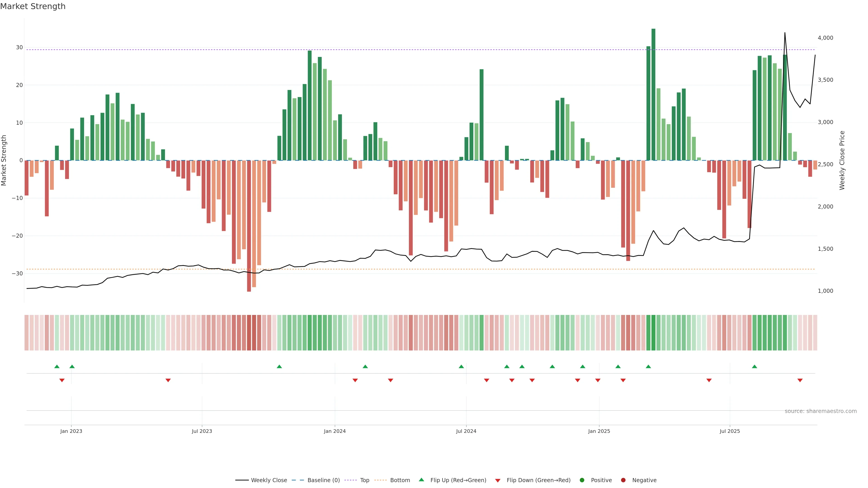
Task: Click the Weekly Close Price axis title
Action: (842, 160)
